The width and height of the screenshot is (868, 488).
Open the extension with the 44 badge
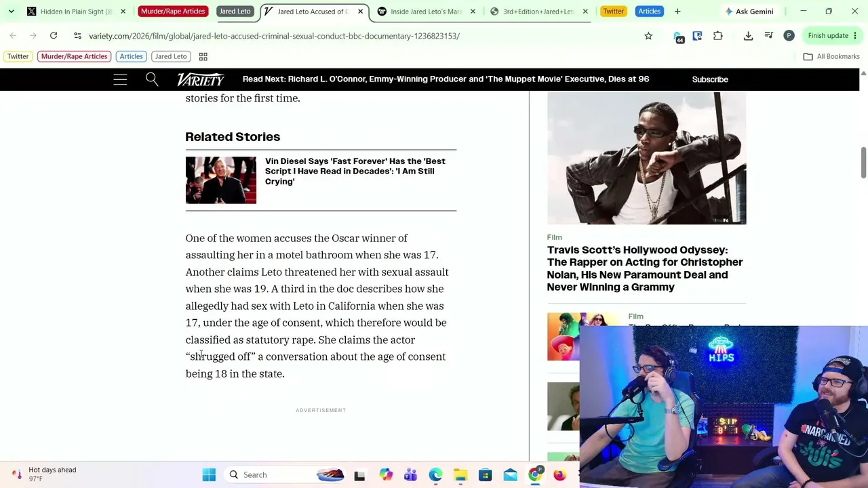[679, 37]
